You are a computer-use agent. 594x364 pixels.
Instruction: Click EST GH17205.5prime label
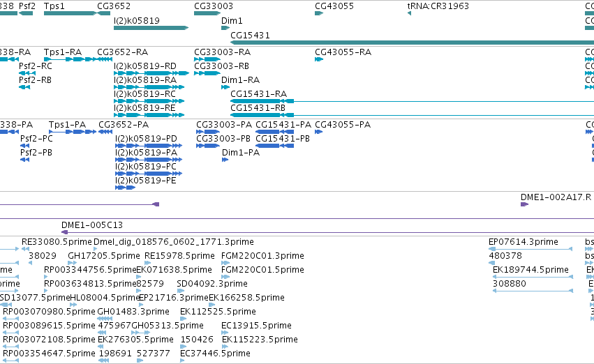coord(104,256)
